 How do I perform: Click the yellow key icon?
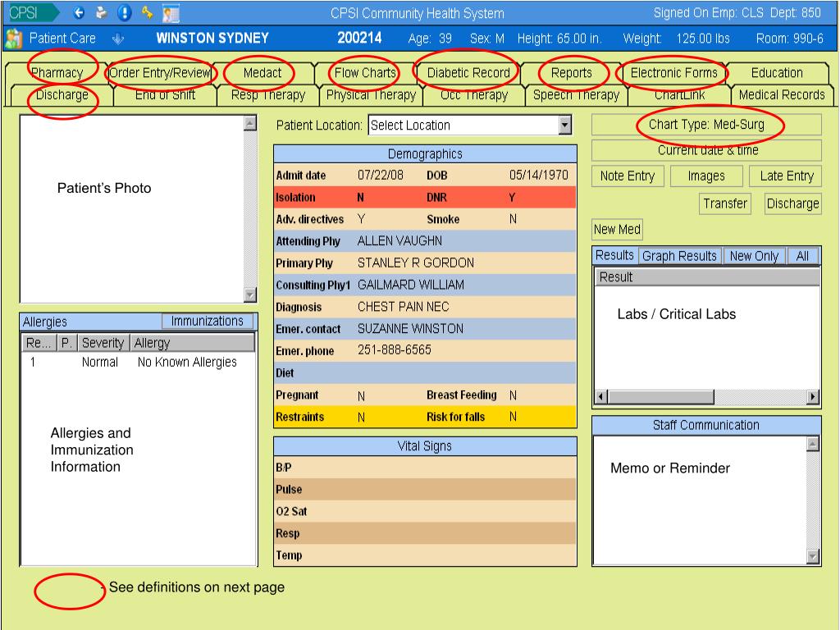(147, 11)
